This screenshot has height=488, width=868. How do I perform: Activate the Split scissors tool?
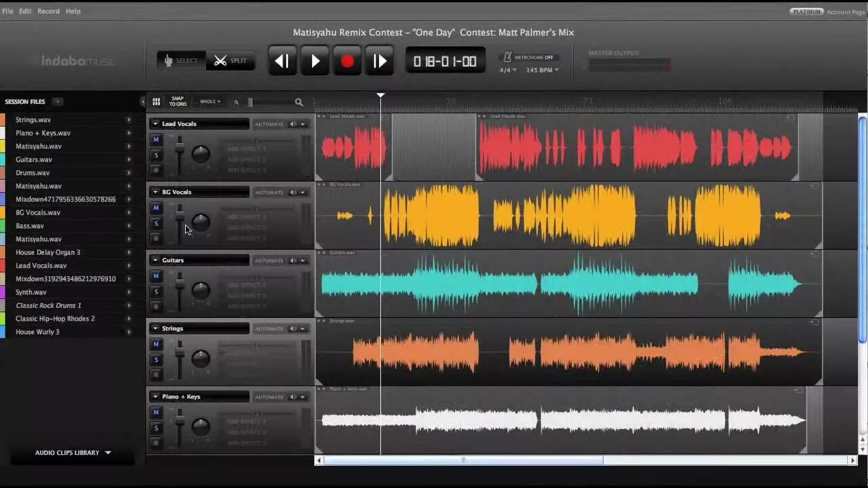tap(231, 60)
